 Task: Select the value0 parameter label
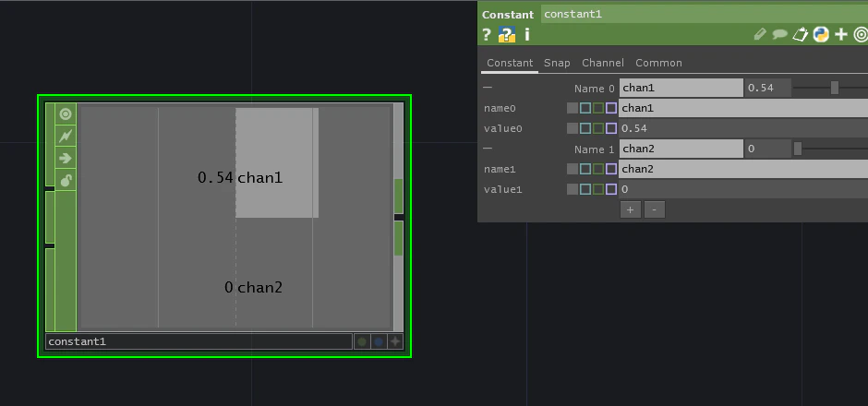click(503, 129)
